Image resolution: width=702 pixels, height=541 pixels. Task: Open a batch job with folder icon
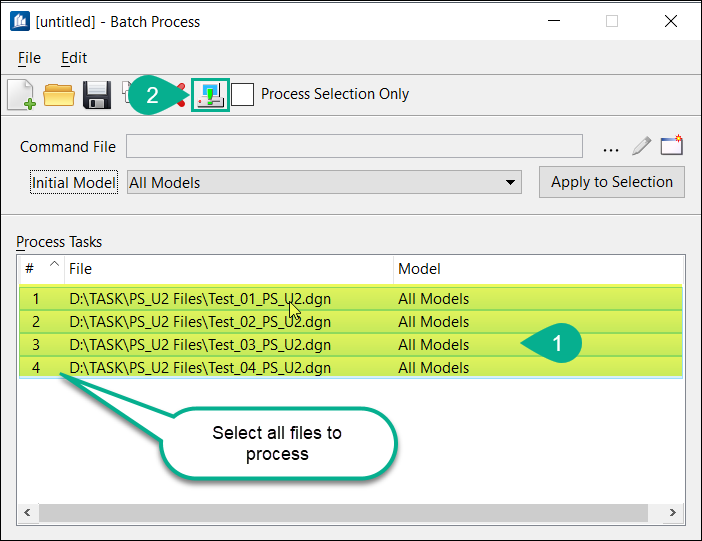click(x=59, y=95)
